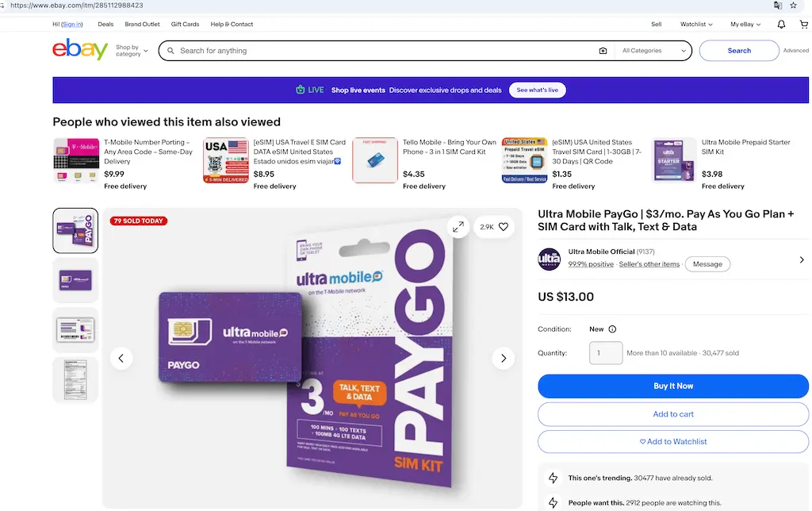Click [eSIM] USA Travel E SIM Card title

299,152
